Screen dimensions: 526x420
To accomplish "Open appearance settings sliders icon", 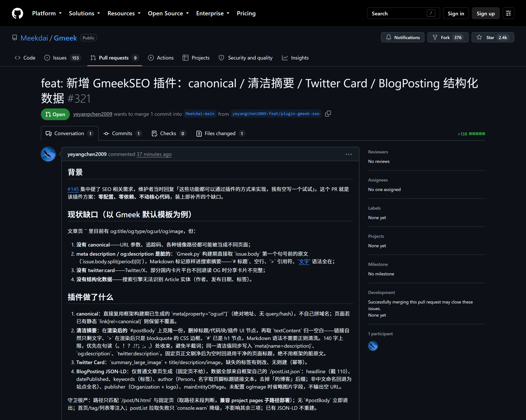I will [508, 13].
